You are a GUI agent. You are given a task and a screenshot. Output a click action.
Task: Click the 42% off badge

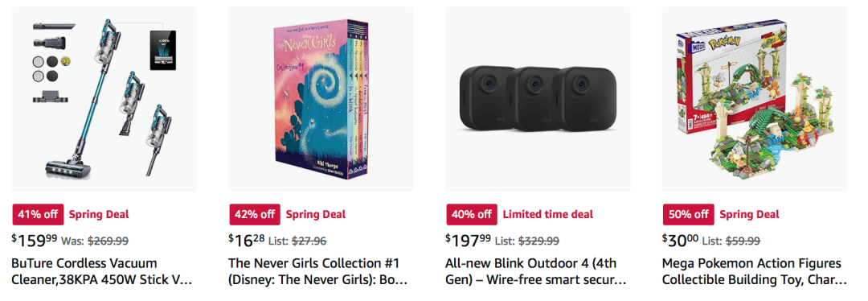255,215
